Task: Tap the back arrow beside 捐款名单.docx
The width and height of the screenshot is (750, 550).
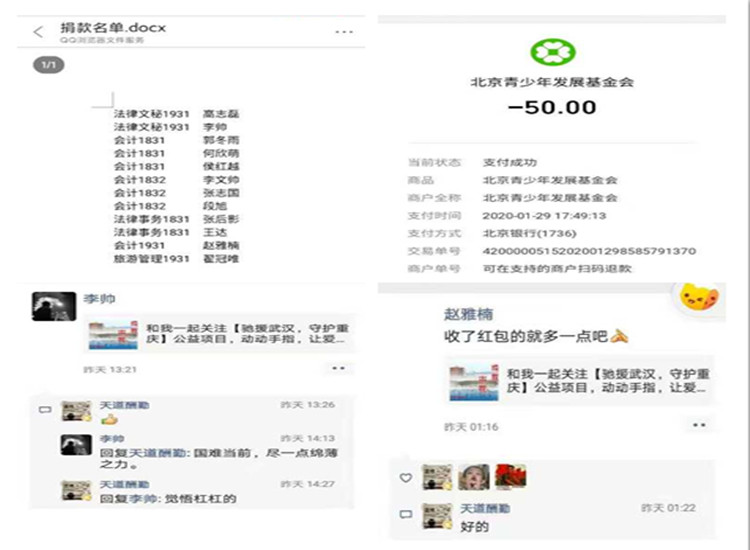Action: point(38,32)
